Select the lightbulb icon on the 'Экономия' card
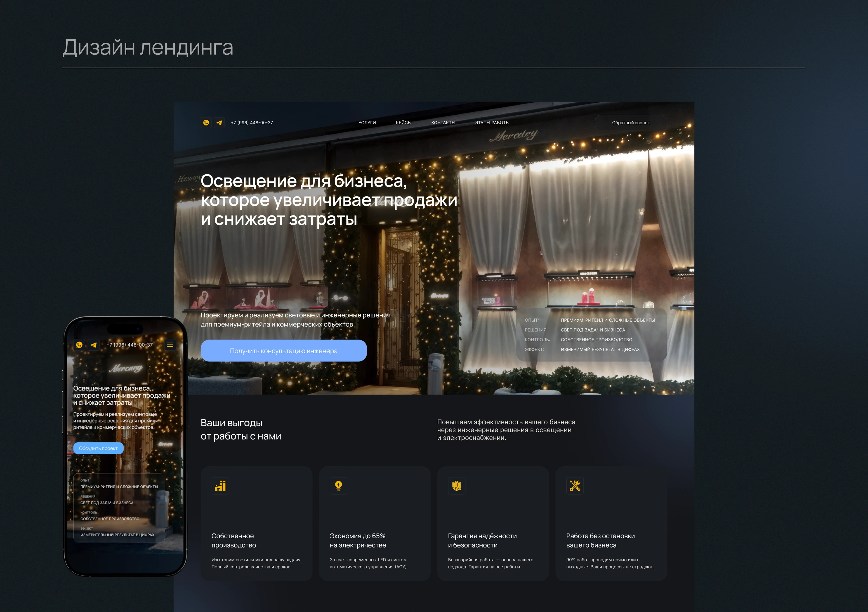868x612 pixels. (338, 486)
